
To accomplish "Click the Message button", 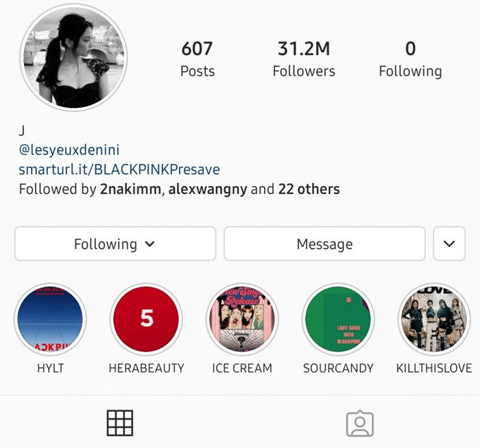I will (x=324, y=244).
